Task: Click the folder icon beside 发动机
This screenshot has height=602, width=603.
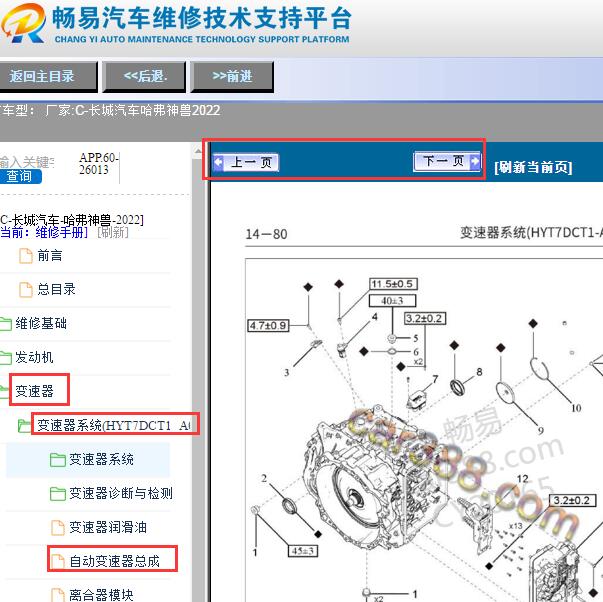Action: pyautogui.click(x=5, y=358)
